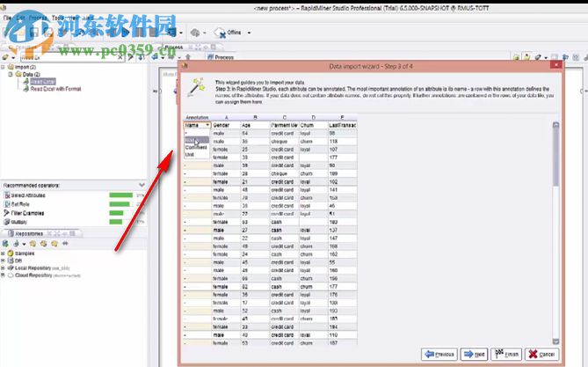Click the cloud Offline status icon
The width and height of the screenshot is (588, 367).
pos(220,33)
